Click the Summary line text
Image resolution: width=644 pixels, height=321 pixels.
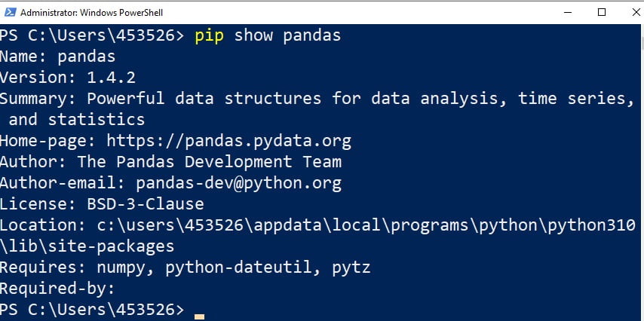pos(317,98)
